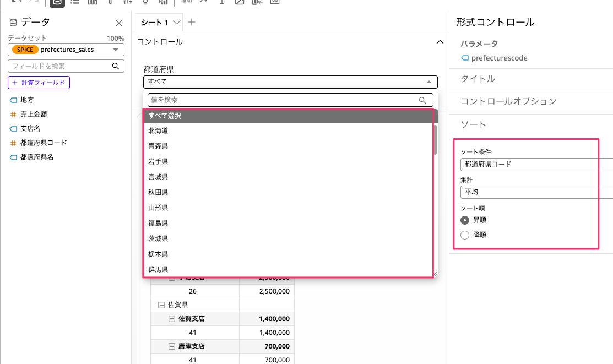Click the 地方 field string icon
613x364 pixels.
[x=13, y=100]
